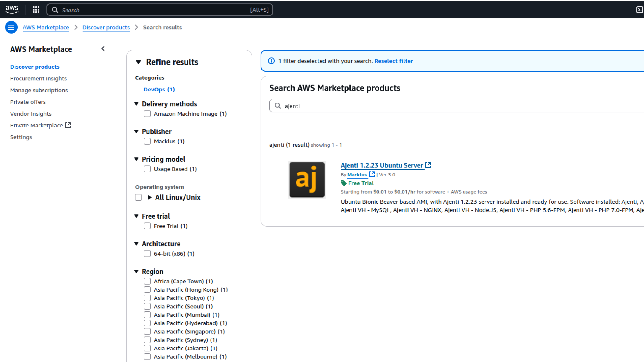Open Manage subscriptions in side navigation
Image resolution: width=644 pixels, height=362 pixels.
[39, 90]
